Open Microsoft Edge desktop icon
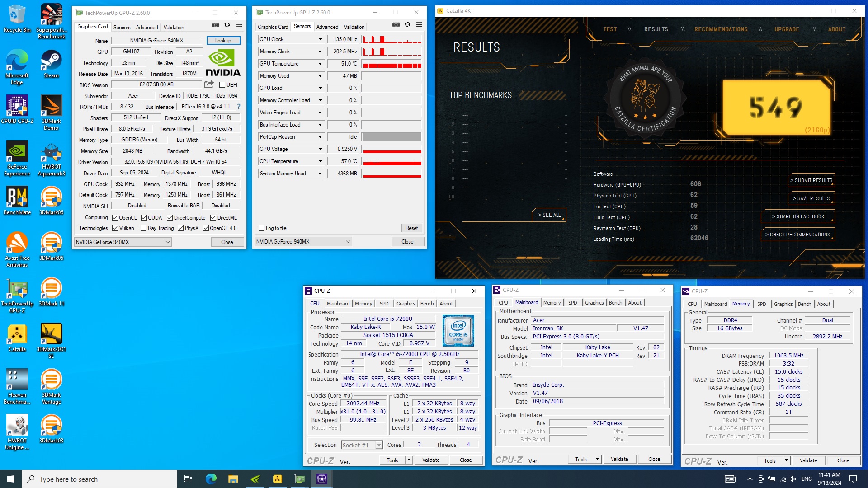The height and width of the screenshot is (488, 868). pyautogui.click(x=17, y=67)
